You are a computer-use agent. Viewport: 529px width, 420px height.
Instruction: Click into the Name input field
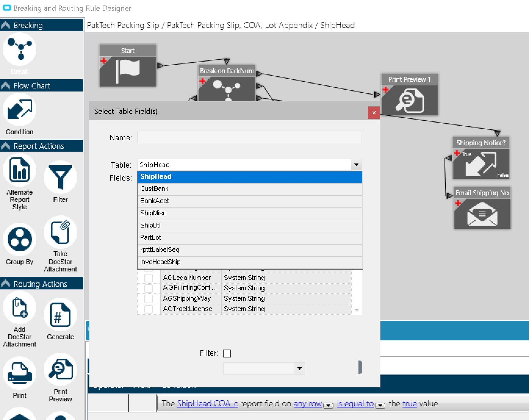[249, 137]
